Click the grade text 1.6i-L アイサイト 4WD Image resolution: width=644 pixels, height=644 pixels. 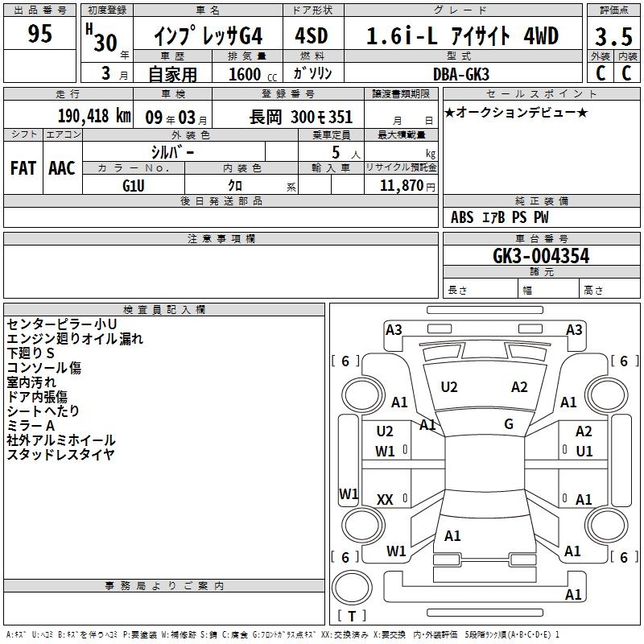tap(462, 36)
